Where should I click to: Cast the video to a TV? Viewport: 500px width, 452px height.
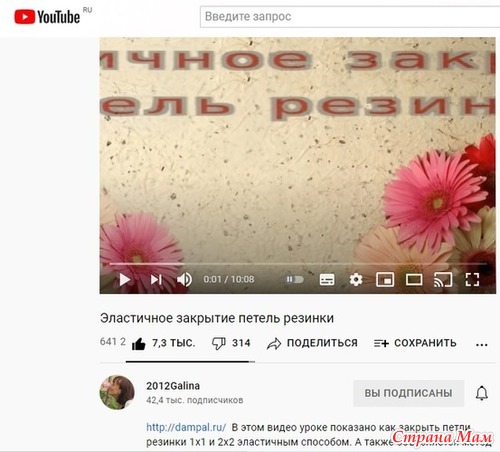(443, 279)
